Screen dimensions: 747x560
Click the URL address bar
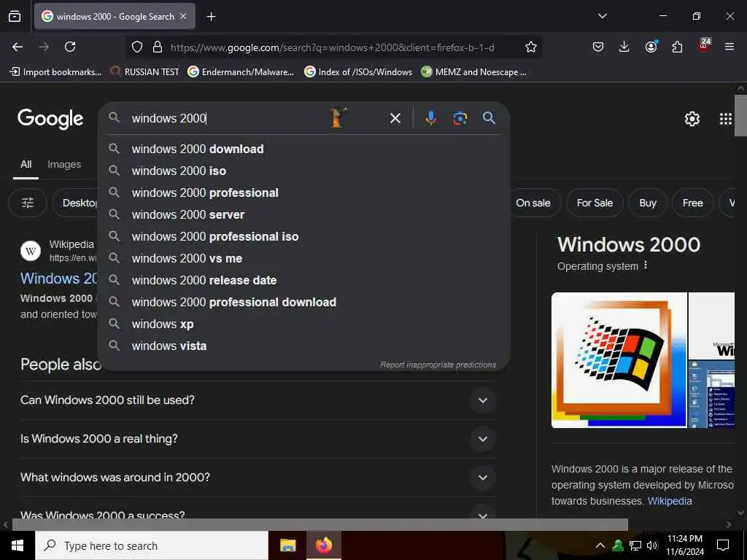(x=333, y=47)
